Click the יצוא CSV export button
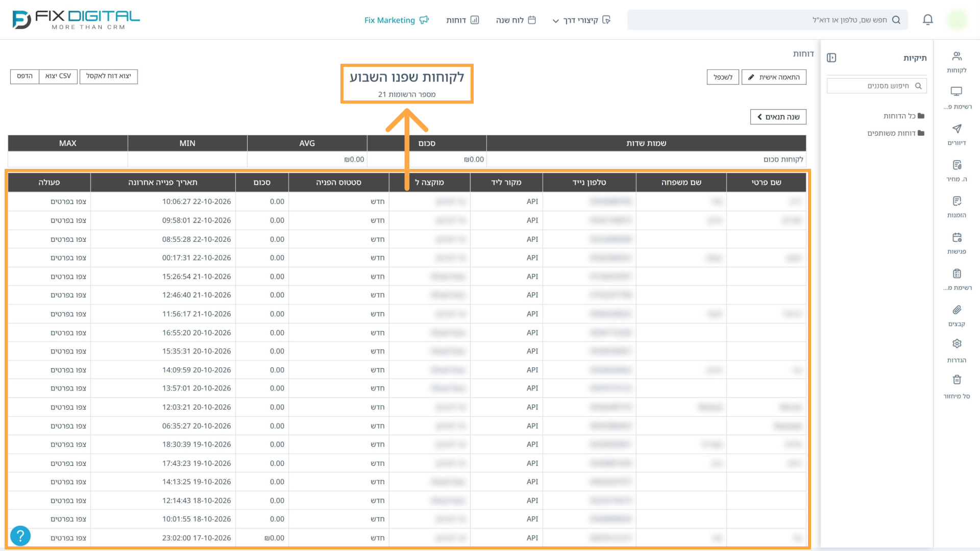 58,76
